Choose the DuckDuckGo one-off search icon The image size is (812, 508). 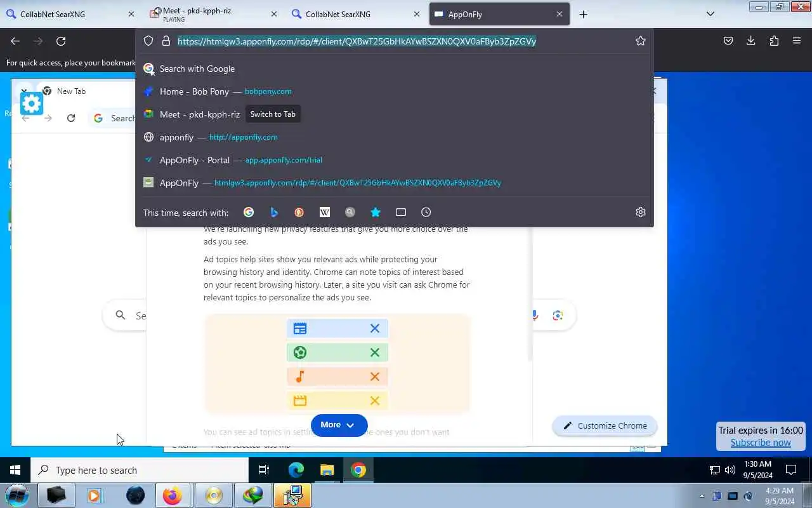click(299, 212)
